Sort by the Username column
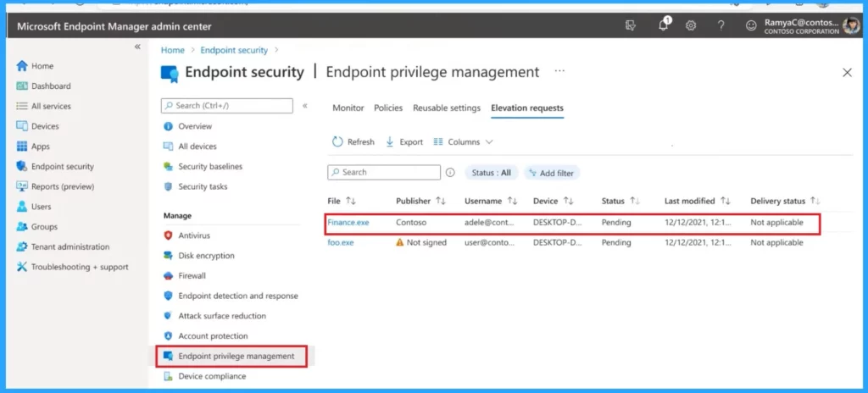The height and width of the screenshot is (393, 868). click(491, 201)
